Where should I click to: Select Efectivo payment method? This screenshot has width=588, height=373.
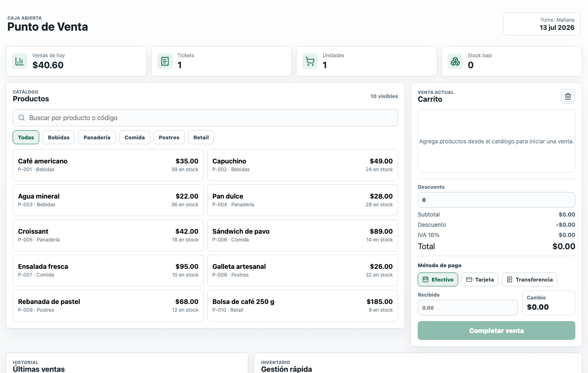coord(438,279)
